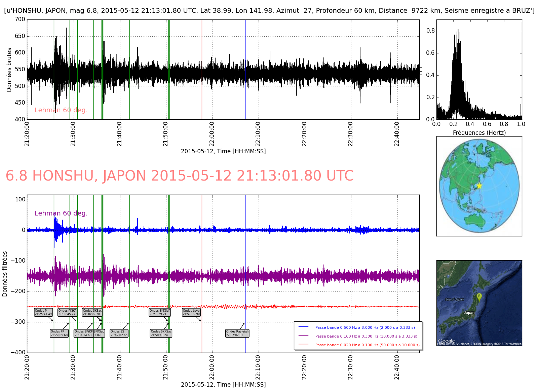538x392 pixels.
Task: Click the Passe bande 0.020 Hz legend text
Action: click(x=367, y=345)
